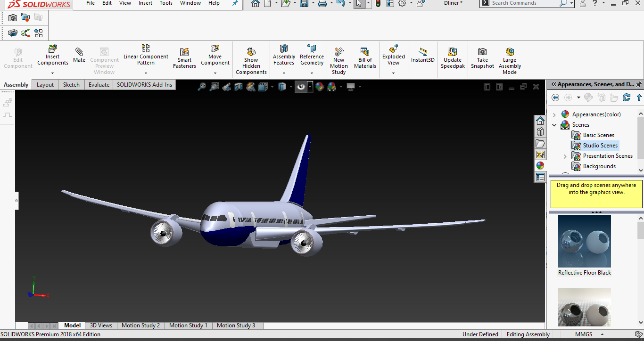The height and width of the screenshot is (341, 644).
Task: Click the Exploded View tool
Action: click(x=394, y=56)
